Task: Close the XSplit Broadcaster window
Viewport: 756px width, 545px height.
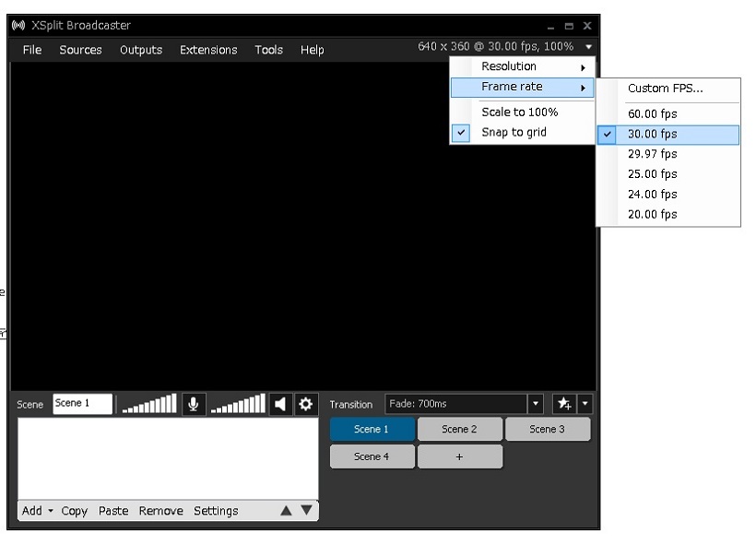Action: [586, 26]
